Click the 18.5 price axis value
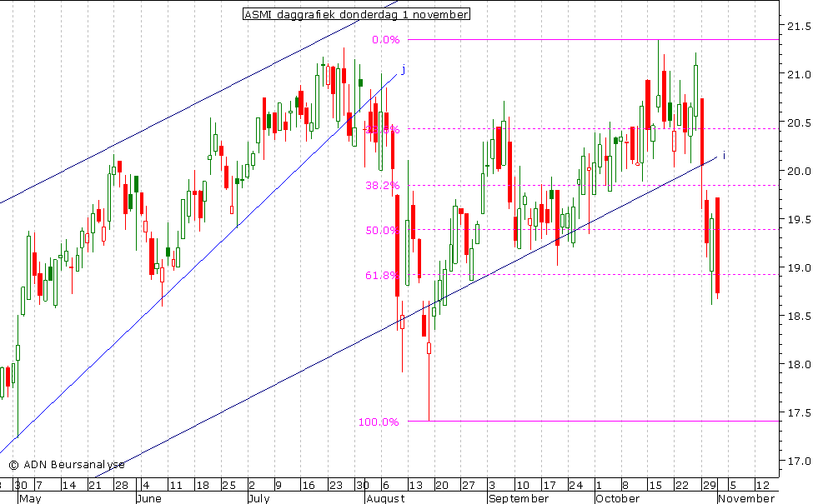This screenshot has height=504, width=813. click(799, 316)
